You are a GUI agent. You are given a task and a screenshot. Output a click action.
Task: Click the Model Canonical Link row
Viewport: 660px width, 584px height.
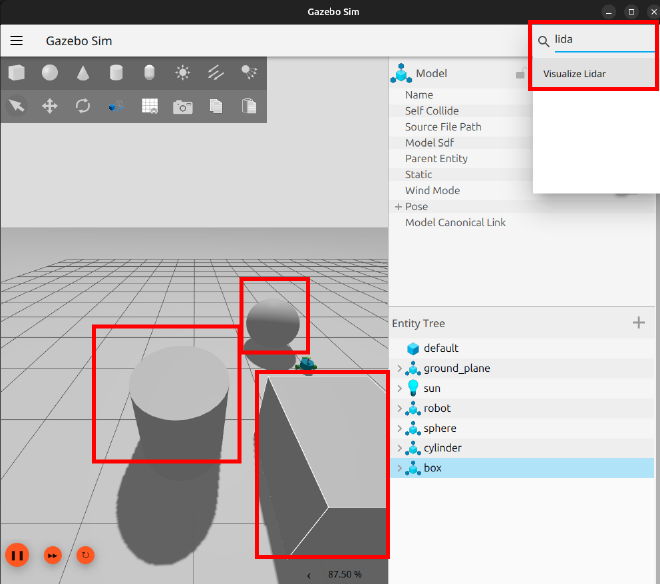[522, 222]
